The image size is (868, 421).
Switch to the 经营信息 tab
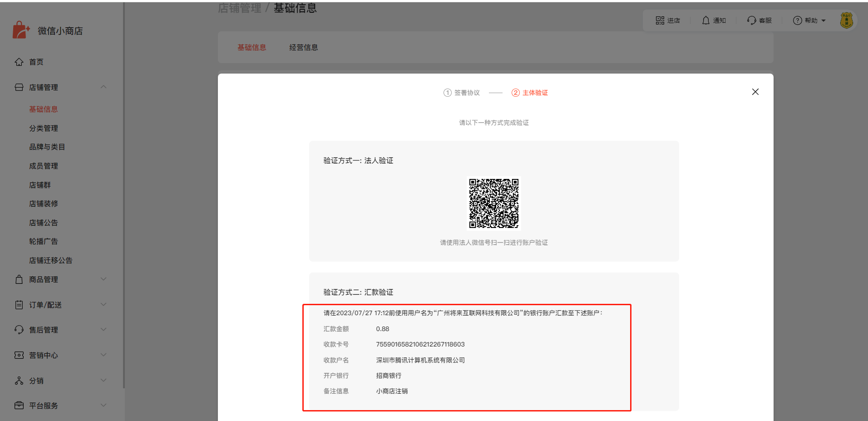click(304, 47)
